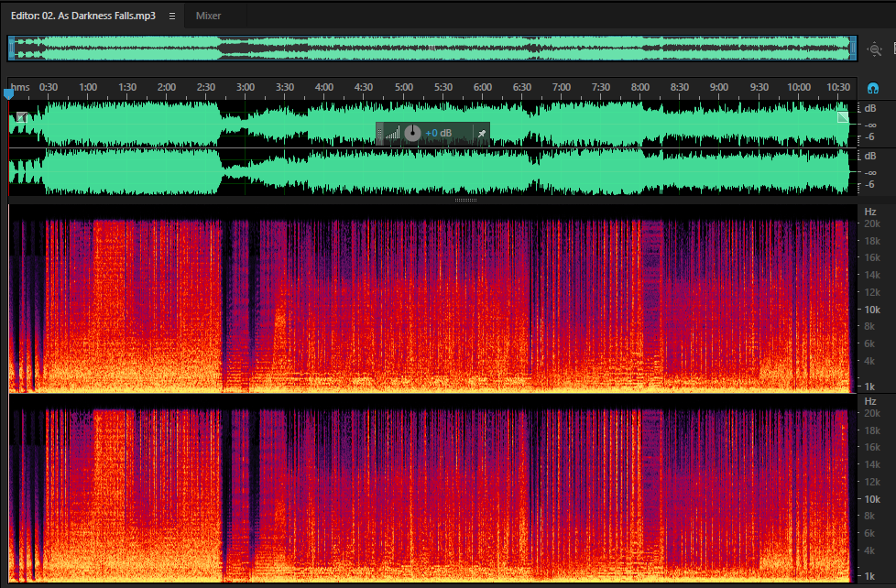Screen dimensions: 896x588
Task: Click the fade in handle on the waveform
Action: [22, 117]
